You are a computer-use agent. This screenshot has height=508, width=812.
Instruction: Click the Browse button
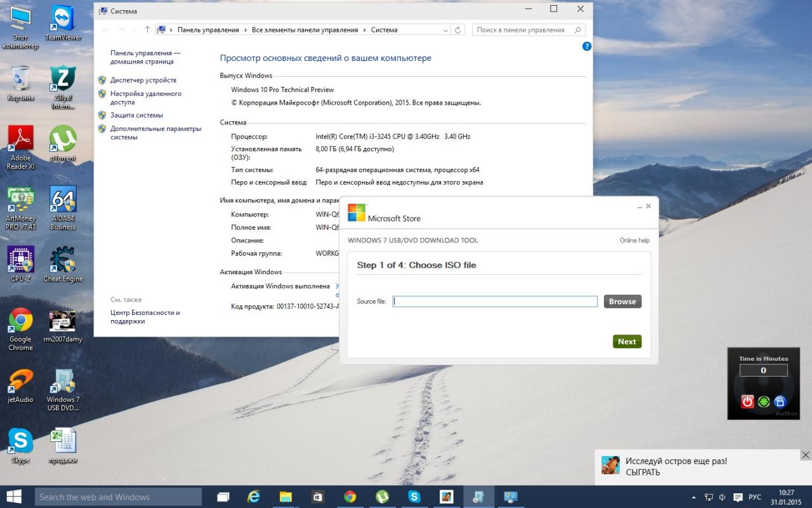(622, 302)
